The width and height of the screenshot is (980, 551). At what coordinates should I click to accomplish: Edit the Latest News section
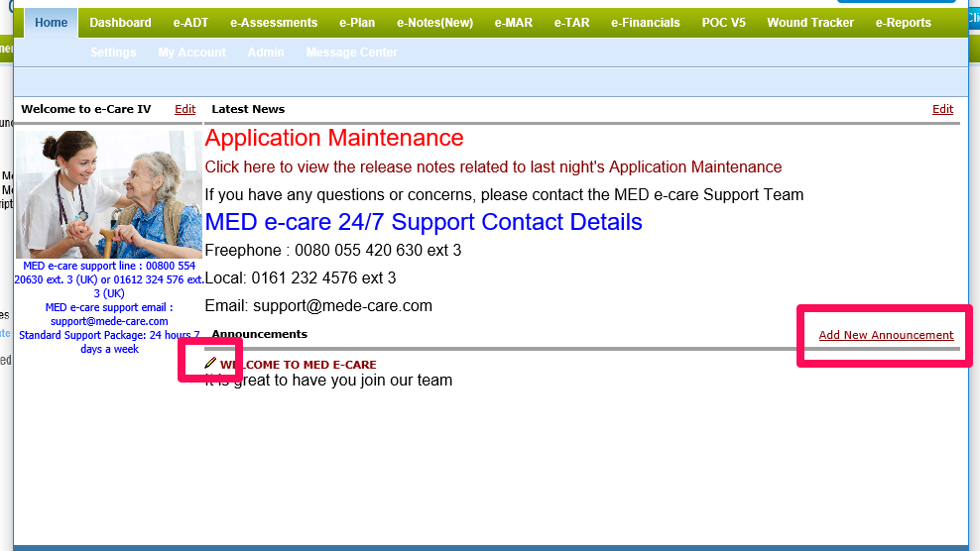click(x=942, y=109)
